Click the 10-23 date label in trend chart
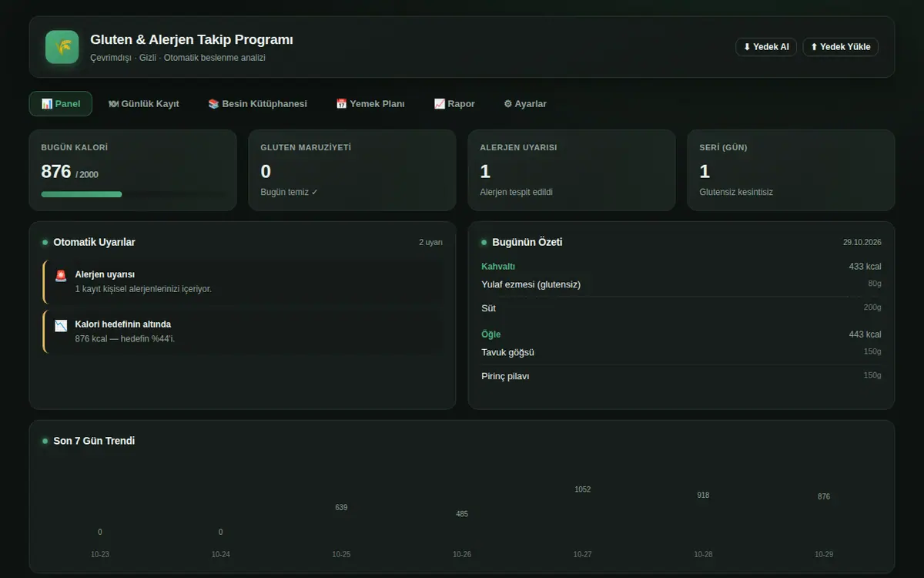This screenshot has width=924, height=578. click(x=100, y=554)
